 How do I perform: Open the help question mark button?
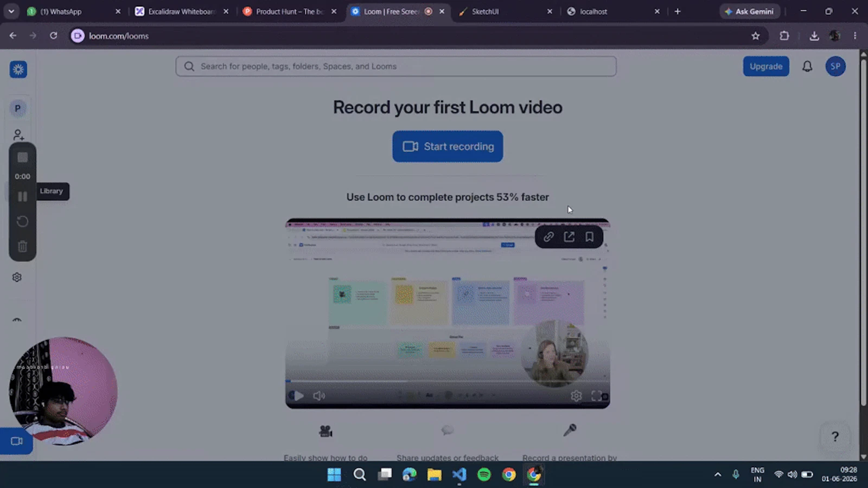point(835,436)
